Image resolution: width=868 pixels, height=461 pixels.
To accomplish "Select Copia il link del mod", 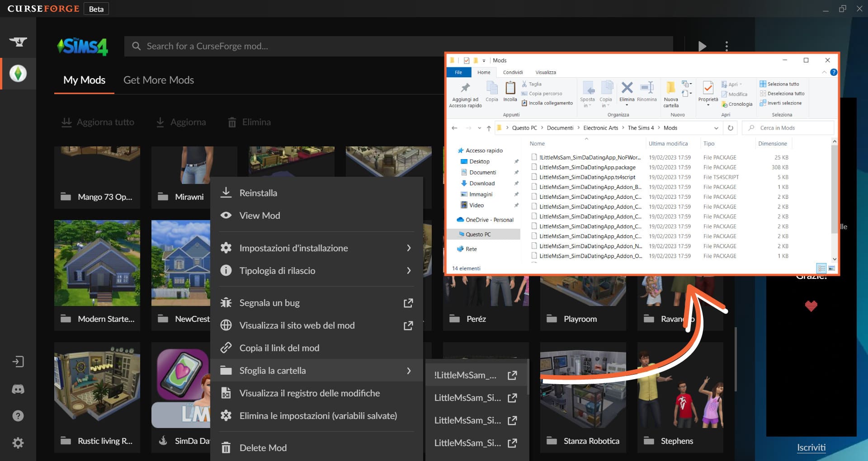I will click(316, 348).
